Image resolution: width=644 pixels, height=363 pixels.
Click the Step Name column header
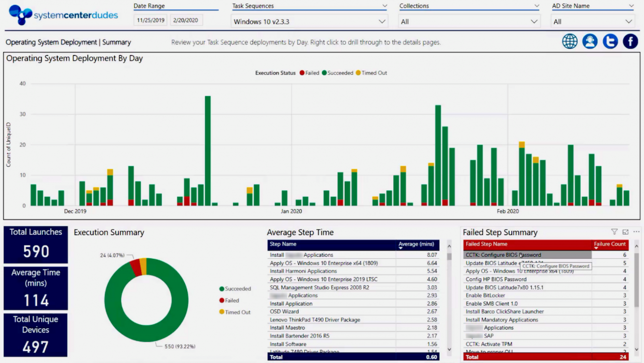coord(283,244)
